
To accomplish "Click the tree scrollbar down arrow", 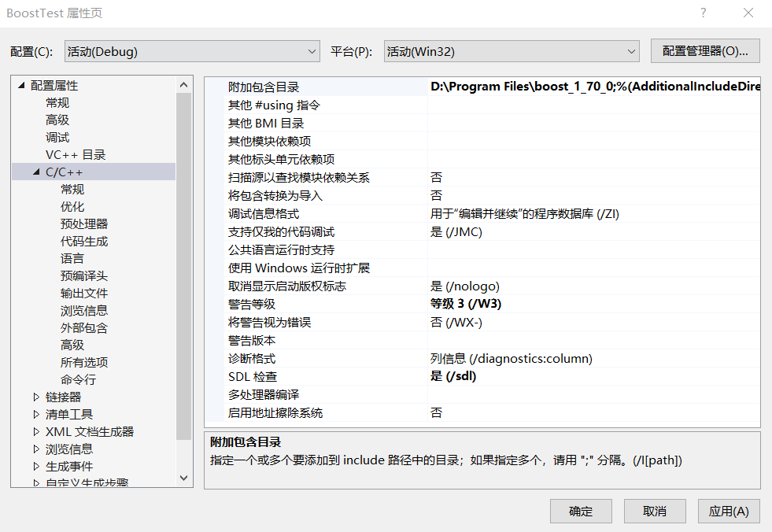I will pyautogui.click(x=183, y=478).
